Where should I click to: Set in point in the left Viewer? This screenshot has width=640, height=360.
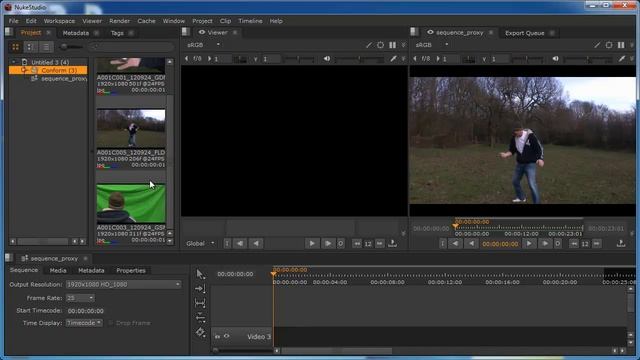pos(227,243)
